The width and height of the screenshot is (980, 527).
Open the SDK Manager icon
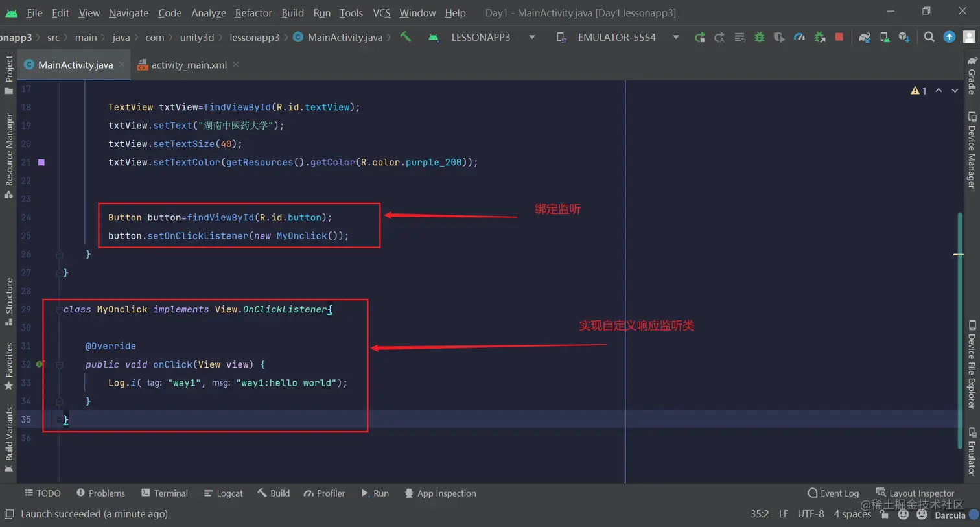[x=904, y=38]
